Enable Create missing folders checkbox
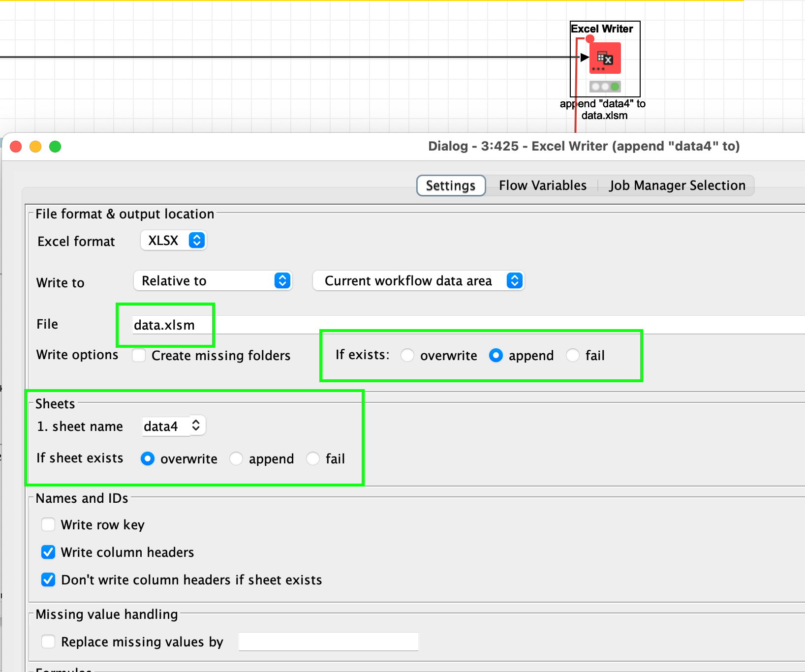The height and width of the screenshot is (672, 805). [139, 355]
